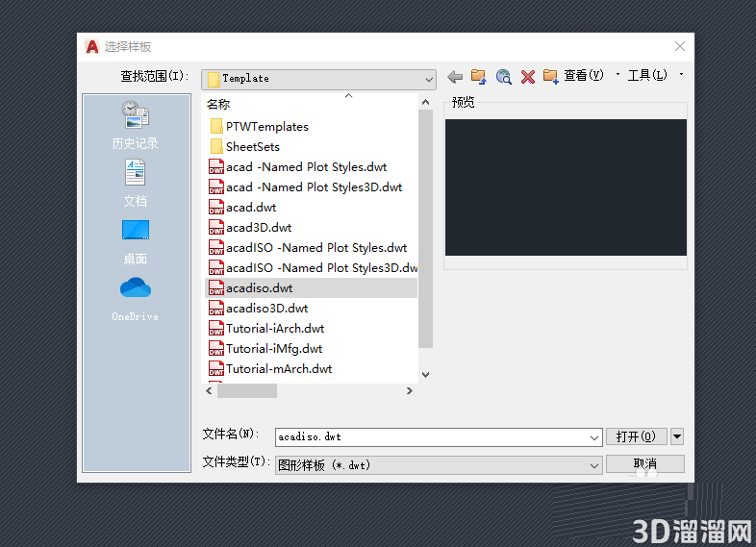This screenshot has height=547, width=756.
Task: Select acadISO -Named Plot Styles3D.dwt
Action: click(313, 268)
